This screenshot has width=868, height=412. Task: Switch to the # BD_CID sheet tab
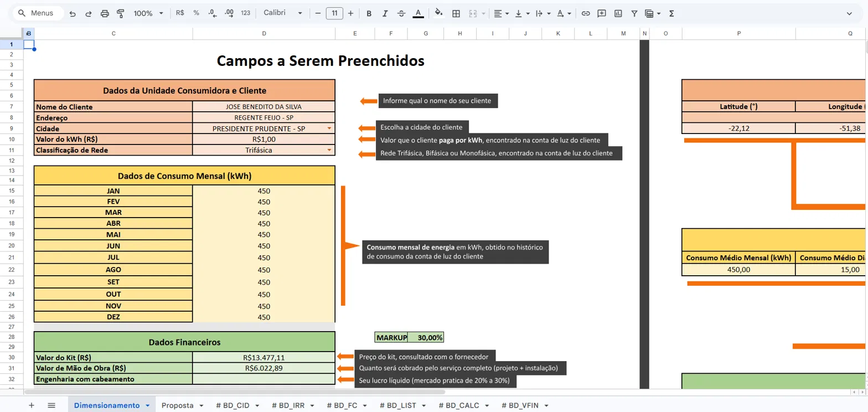pyautogui.click(x=237, y=405)
